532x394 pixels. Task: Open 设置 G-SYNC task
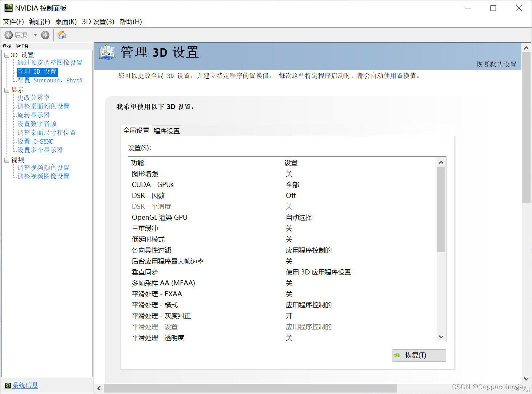click(35, 141)
